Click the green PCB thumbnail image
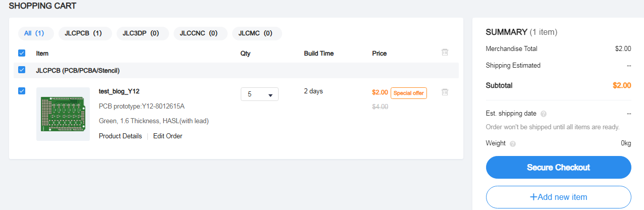 click(x=63, y=114)
